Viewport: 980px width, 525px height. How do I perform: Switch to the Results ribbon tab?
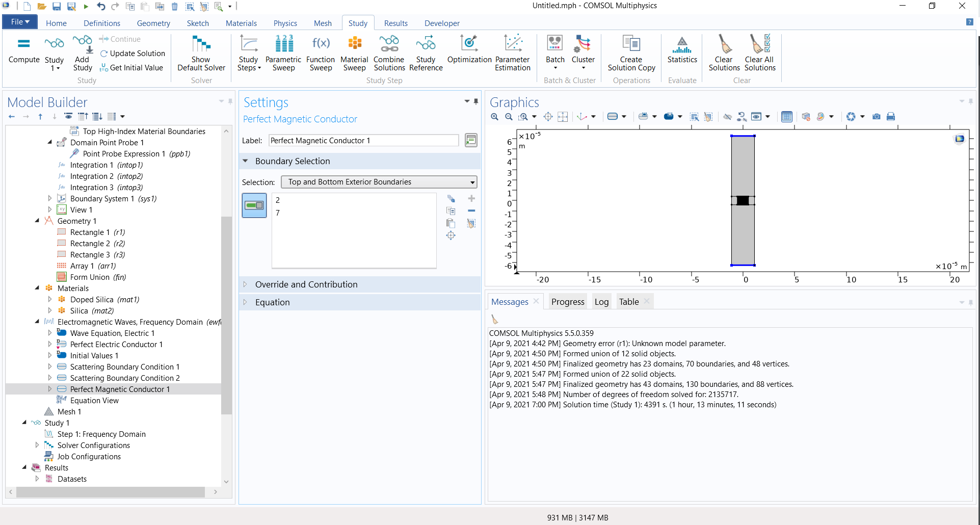coord(395,23)
